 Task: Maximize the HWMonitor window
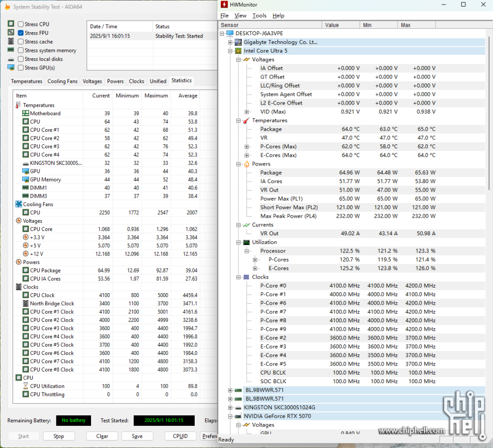pos(463,5)
